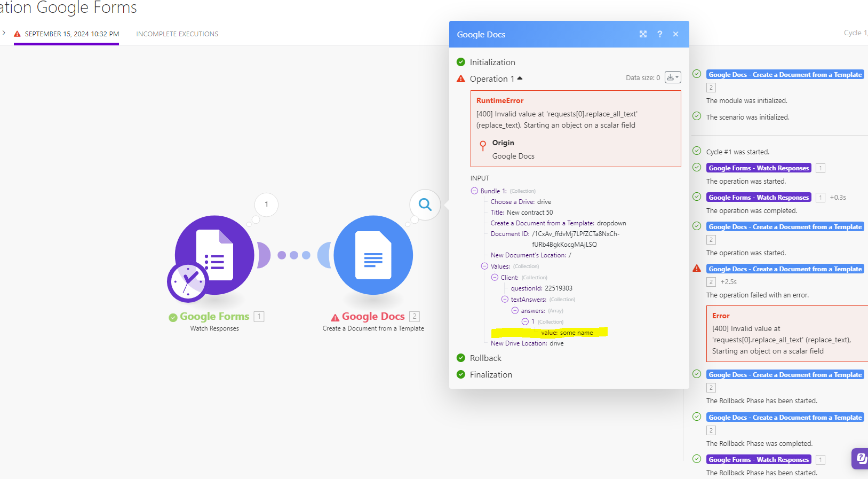
Task: Expand the Google Docs panel to fullscreen
Action: [x=643, y=34]
